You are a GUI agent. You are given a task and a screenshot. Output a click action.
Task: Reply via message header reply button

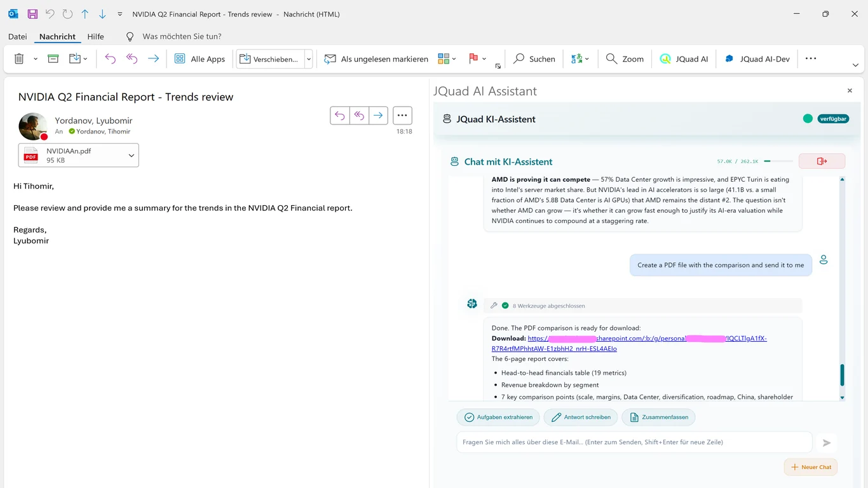(340, 115)
